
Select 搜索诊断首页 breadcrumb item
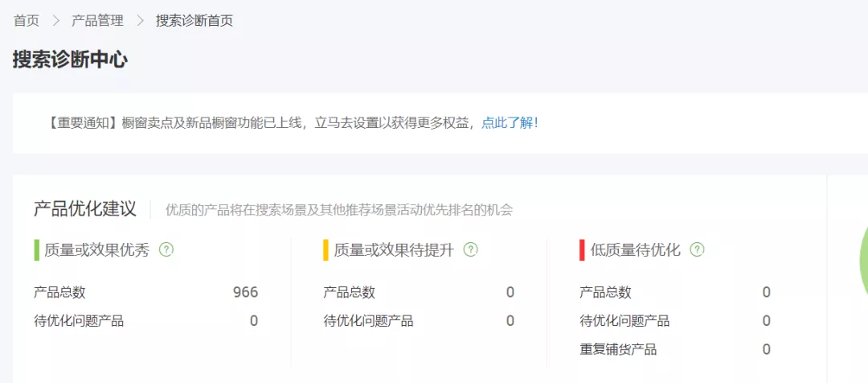point(194,21)
